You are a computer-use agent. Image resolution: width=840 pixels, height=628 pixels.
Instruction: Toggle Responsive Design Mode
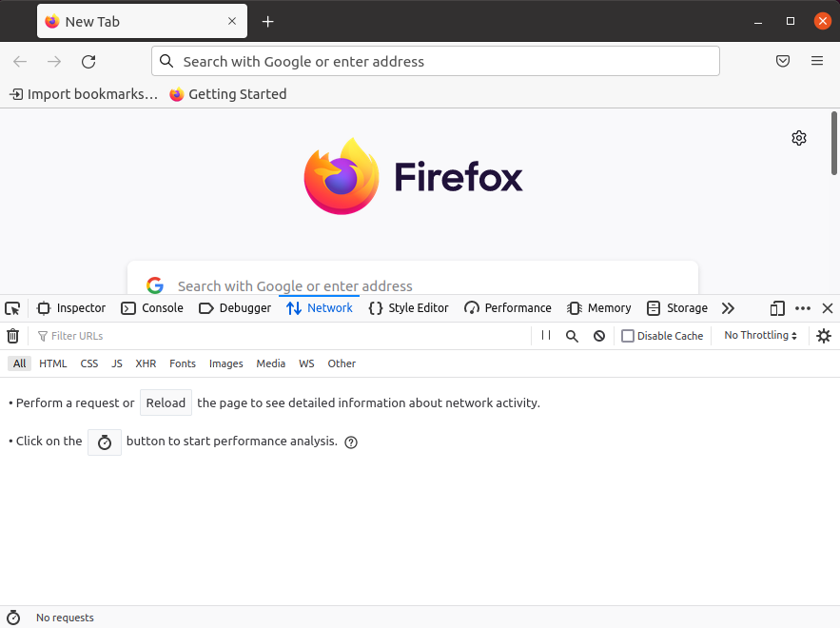click(777, 308)
